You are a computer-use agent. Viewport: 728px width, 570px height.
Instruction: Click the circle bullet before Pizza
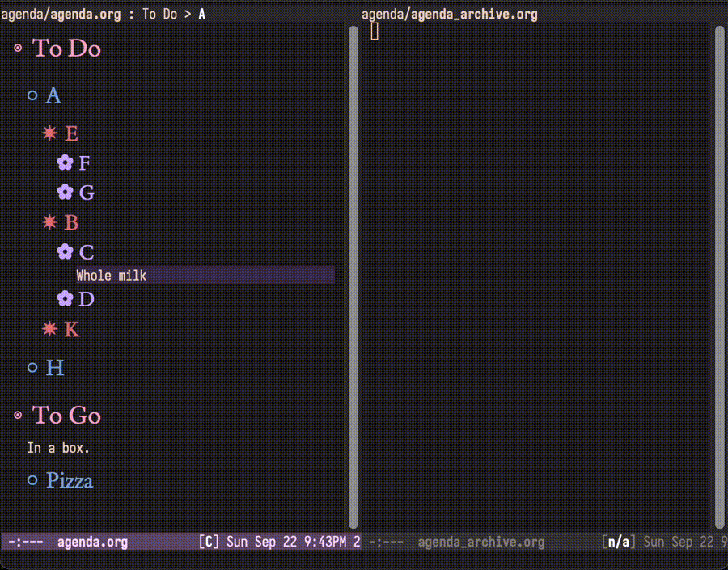pyautogui.click(x=32, y=480)
